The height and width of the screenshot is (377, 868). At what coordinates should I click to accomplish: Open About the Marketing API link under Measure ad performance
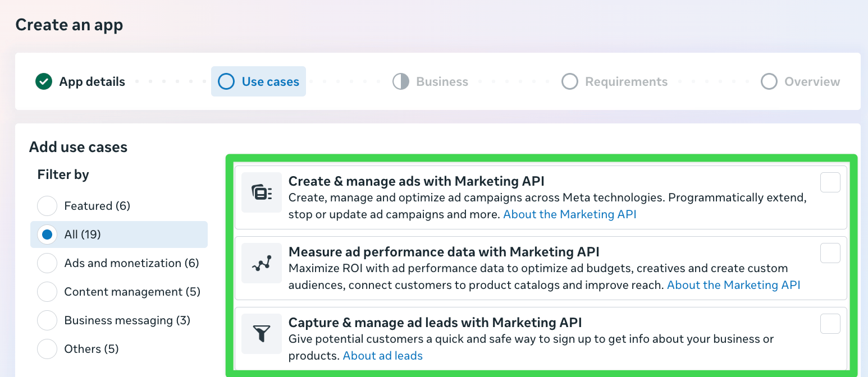(x=733, y=285)
